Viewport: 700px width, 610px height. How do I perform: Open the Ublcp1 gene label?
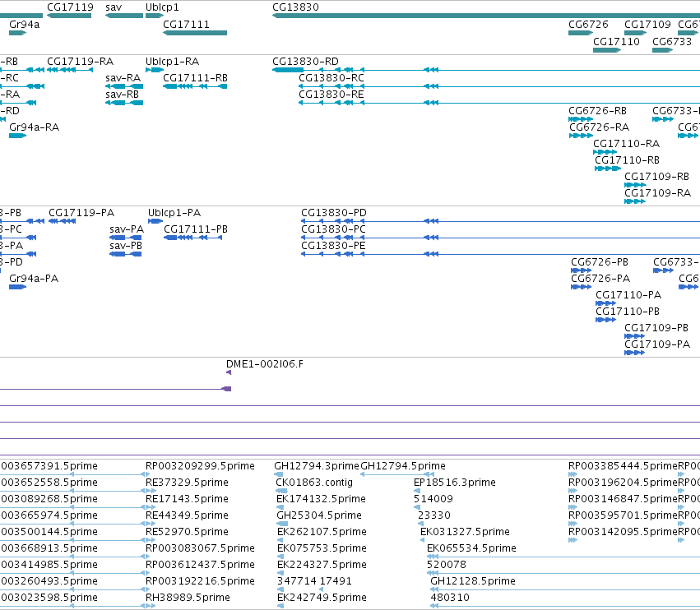pos(162,7)
